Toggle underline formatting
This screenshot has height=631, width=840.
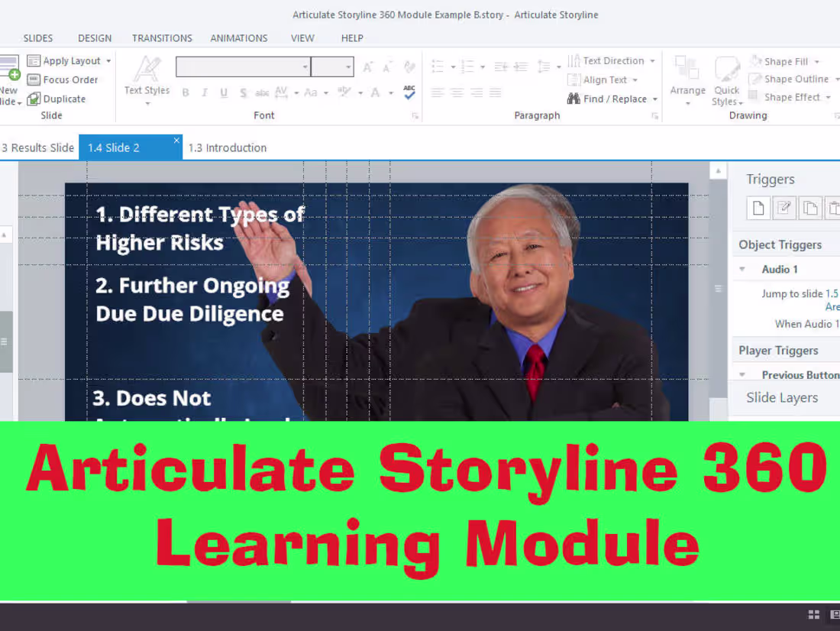pyautogui.click(x=224, y=92)
